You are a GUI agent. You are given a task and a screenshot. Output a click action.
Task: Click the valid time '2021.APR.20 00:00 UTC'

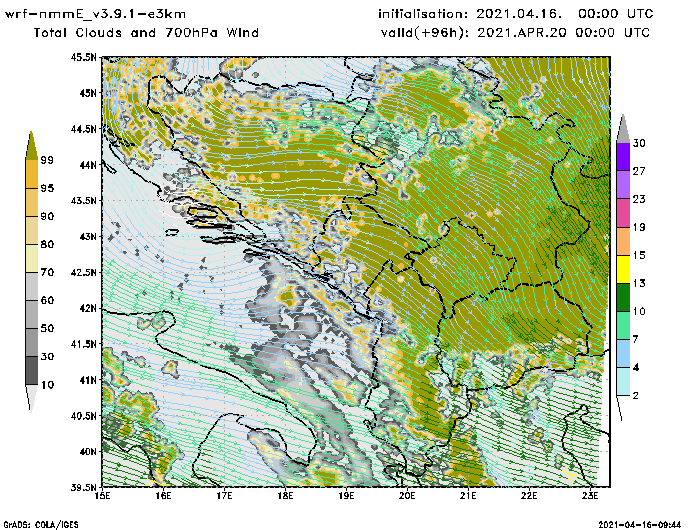click(x=563, y=33)
